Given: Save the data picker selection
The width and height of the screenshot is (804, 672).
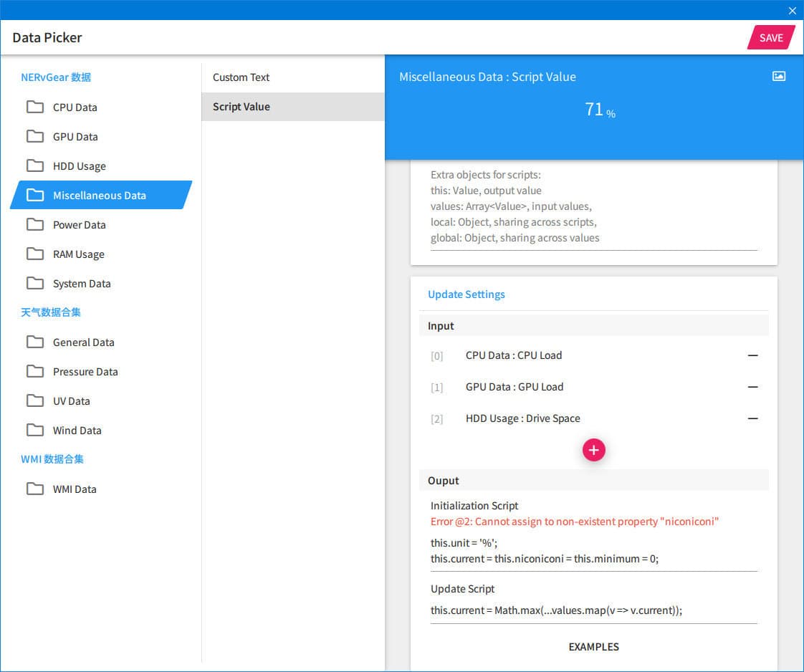Looking at the screenshot, I should pos(771,38).
